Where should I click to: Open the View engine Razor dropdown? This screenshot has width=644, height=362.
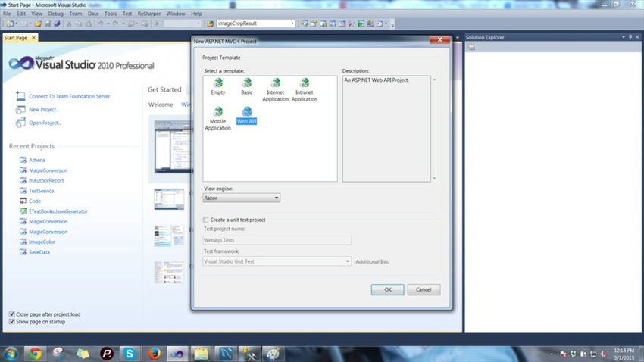pyautogui.click(x=242, y=198)
